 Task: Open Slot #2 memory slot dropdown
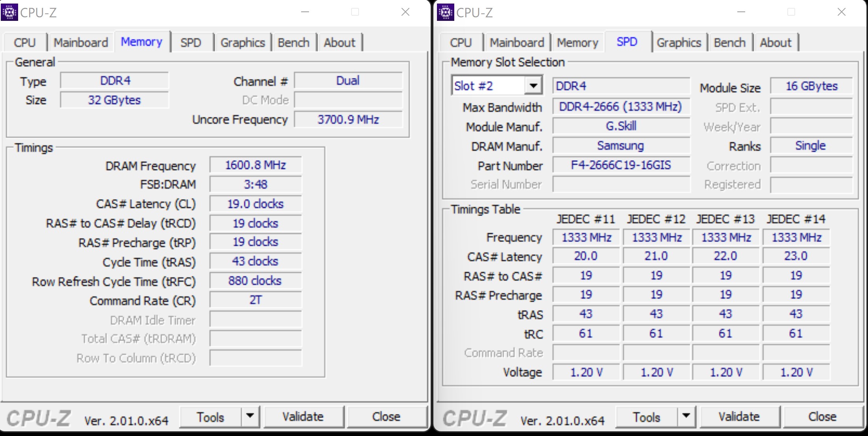[533, 86]
